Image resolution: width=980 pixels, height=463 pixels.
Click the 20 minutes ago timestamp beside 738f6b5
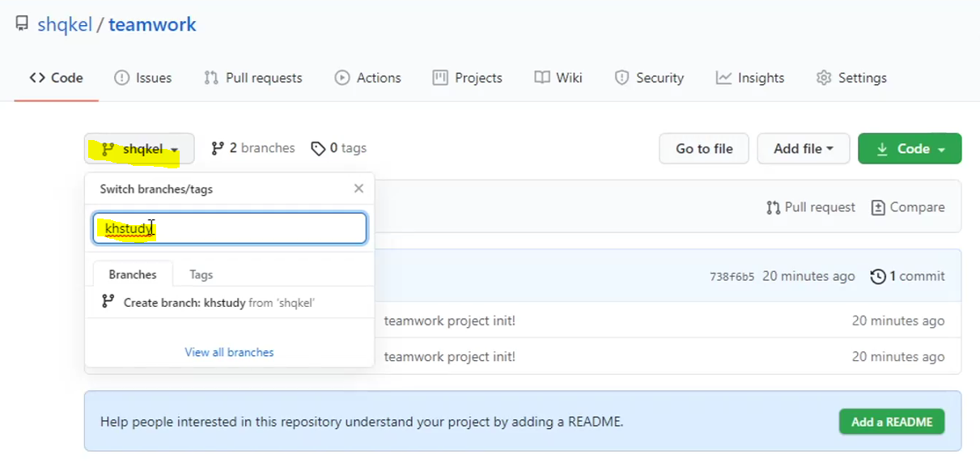[808, 276]
